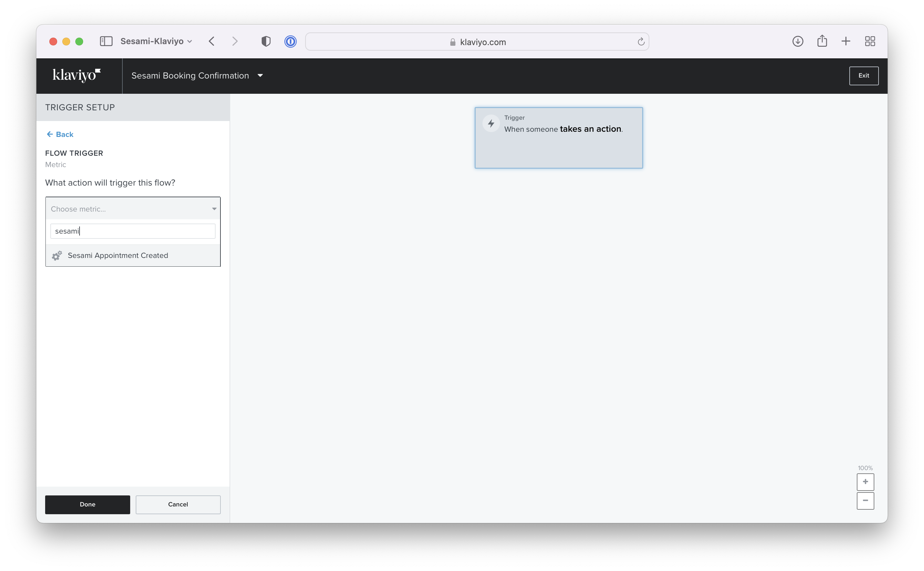The height and width of the screenshot is (571, 924).
Task: Open the 1Password extension icon
Action: coord(290,41)
